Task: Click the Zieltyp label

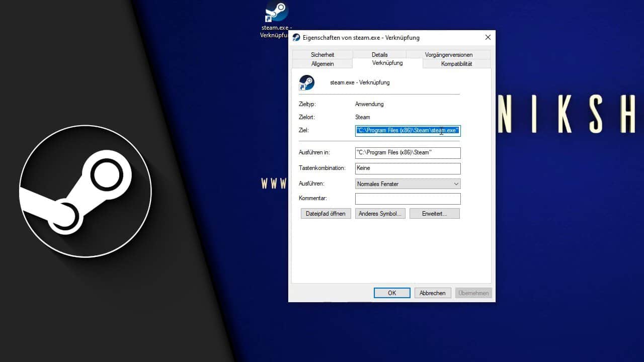Action: pyautogui.click(x=307, y=104)
